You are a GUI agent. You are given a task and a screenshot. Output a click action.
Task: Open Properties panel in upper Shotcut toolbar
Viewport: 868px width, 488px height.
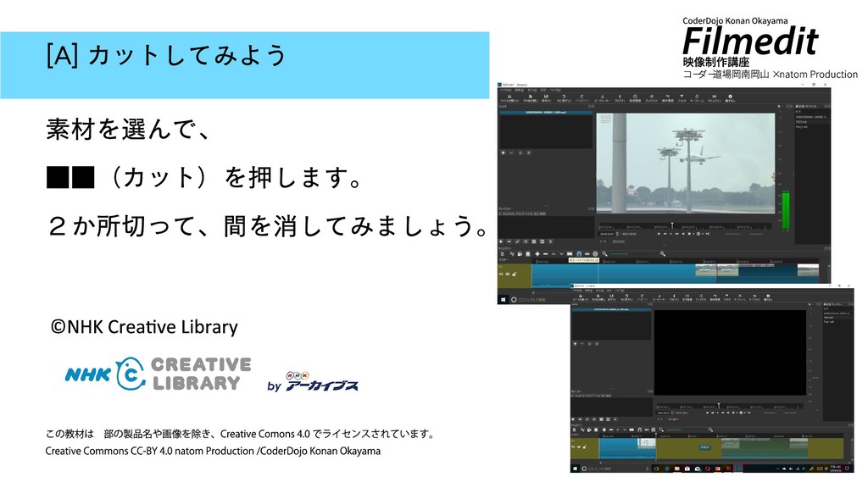coord(620,97)
